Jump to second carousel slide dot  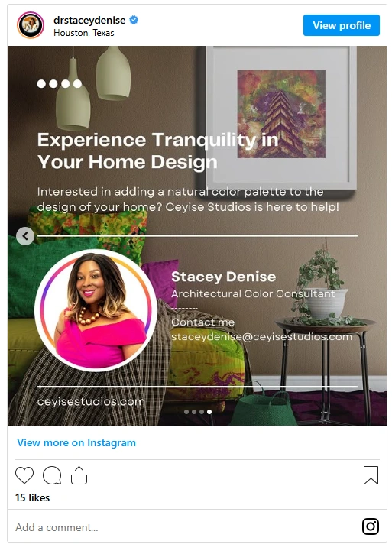click(x=194, y=412)
